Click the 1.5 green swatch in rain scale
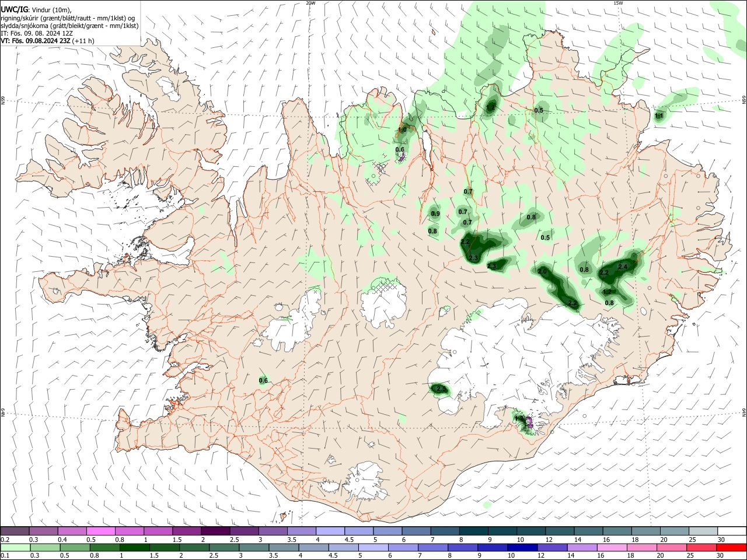747x560 pixels. (x=164, y=548)
